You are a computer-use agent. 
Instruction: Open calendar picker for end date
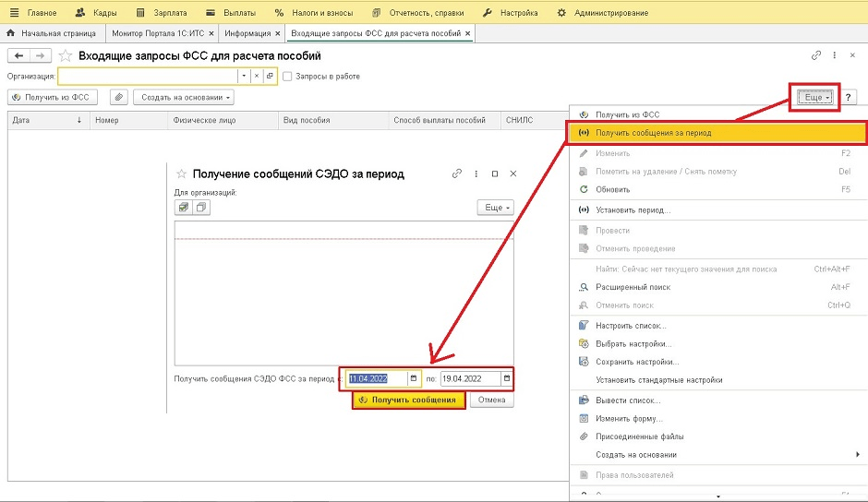tap(505, 378)
